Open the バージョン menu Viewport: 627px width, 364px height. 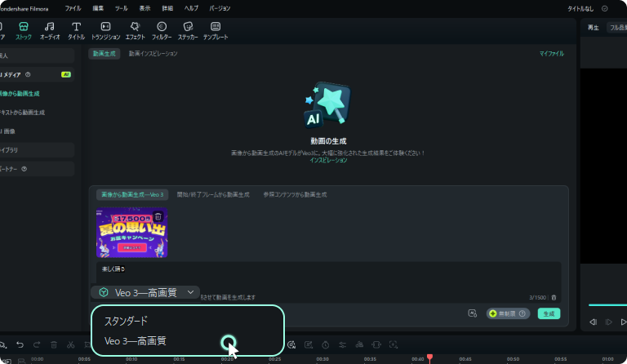pyautogui.click(x=220, y=8)
